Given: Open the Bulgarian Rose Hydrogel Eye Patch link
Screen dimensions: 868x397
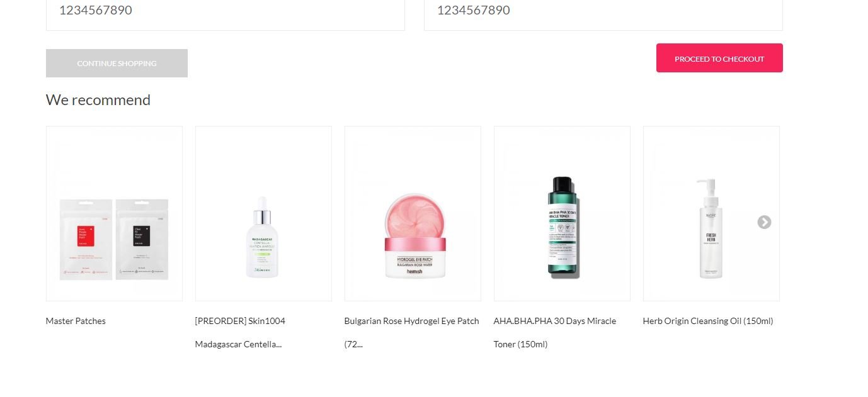Looking at the screenshot, I should coord(411,332).
